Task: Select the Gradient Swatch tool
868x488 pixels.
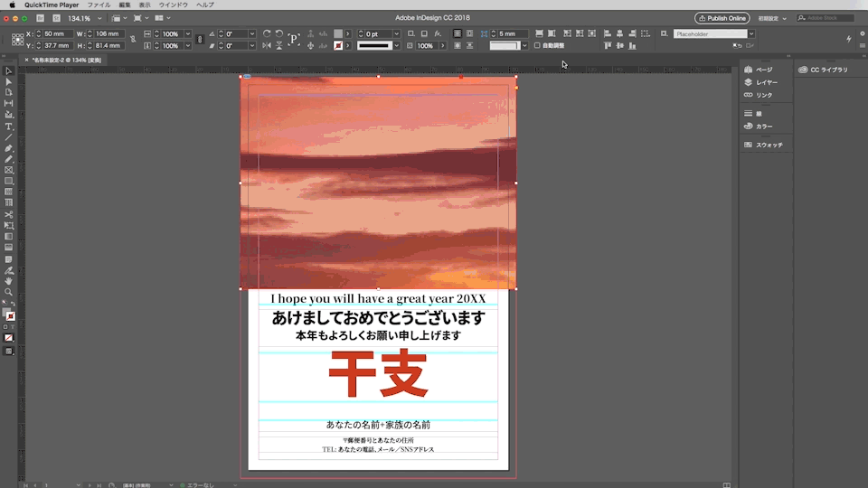Action: coord(8,237)
